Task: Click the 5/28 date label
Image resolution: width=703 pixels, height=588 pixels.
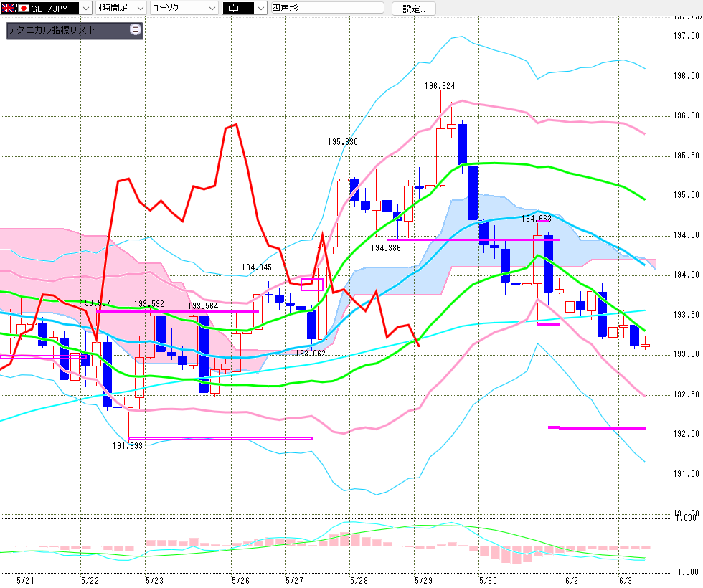Action: pyautogui.click(x=359, y=580)
